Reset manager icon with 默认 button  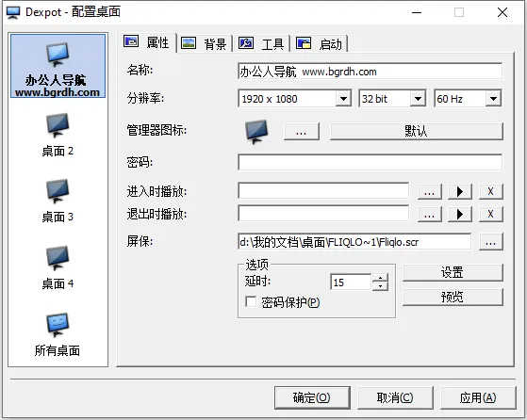click(416, 131)
